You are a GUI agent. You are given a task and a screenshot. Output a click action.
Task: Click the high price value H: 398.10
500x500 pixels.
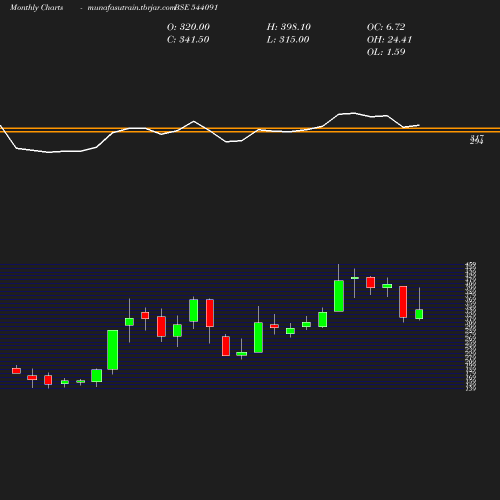click(289, 27)
